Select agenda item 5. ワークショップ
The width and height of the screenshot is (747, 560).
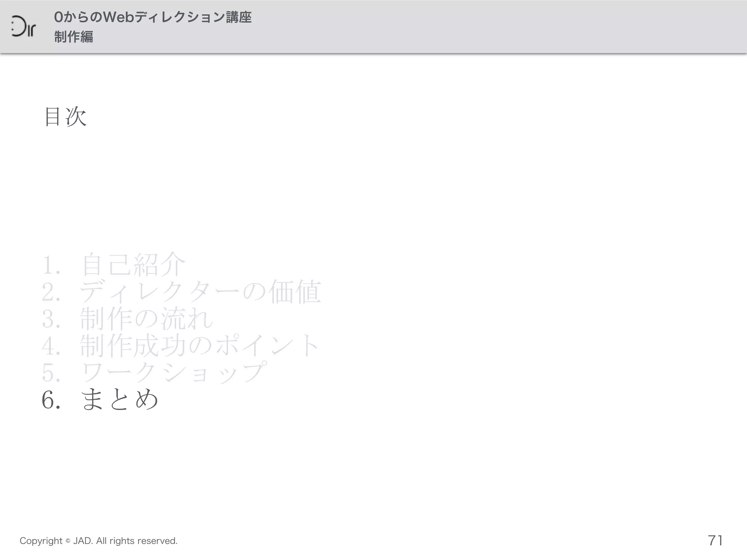pyautogui.click(x=155, y=372)
